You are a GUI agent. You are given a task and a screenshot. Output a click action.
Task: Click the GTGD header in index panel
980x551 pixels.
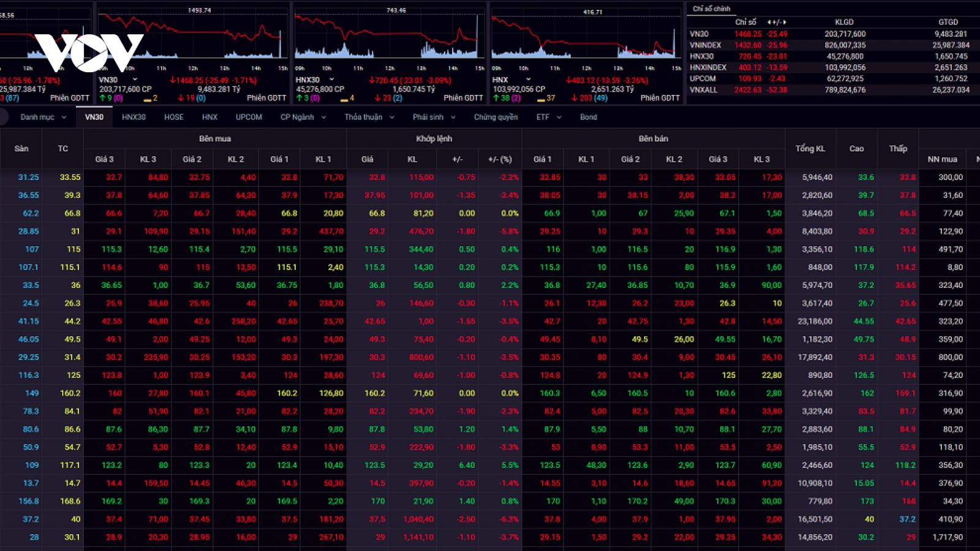click(948, 22)
